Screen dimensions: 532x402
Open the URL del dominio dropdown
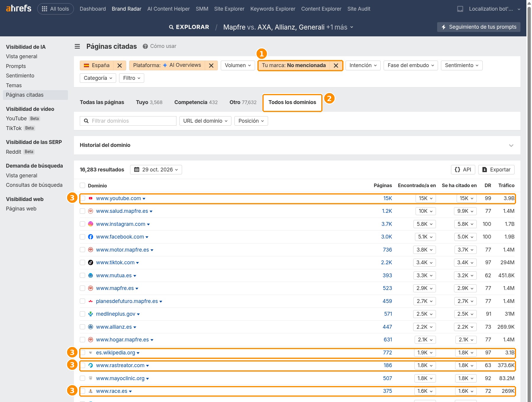coord(205,121)
